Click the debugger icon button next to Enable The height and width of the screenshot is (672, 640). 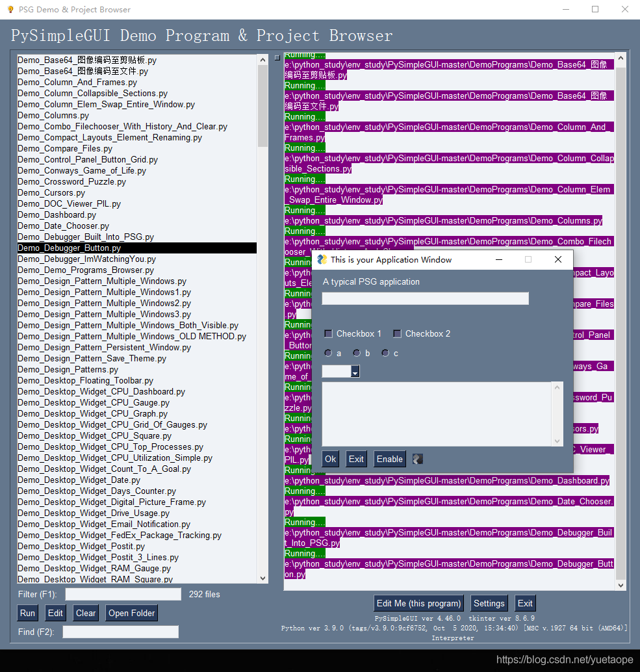(418, 459)
